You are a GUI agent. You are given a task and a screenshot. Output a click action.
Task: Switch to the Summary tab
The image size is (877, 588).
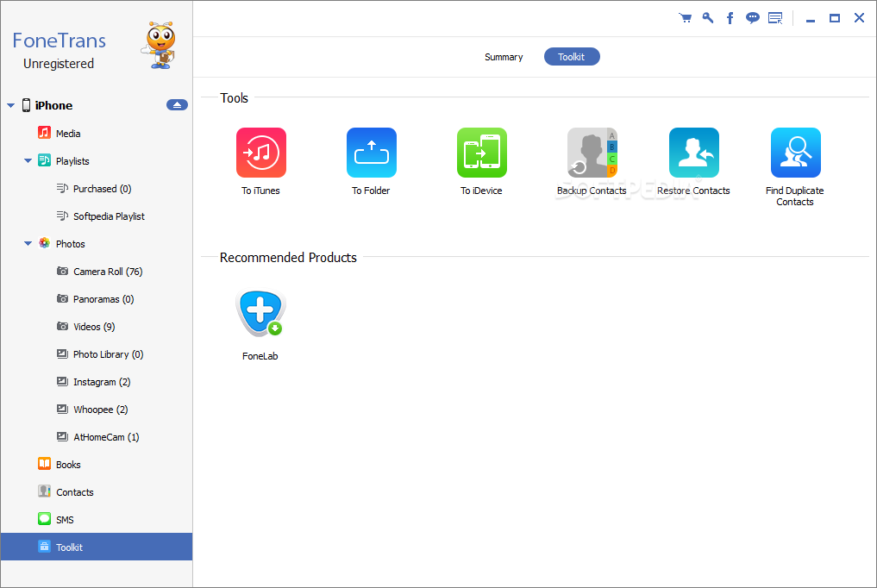(504, 57)
